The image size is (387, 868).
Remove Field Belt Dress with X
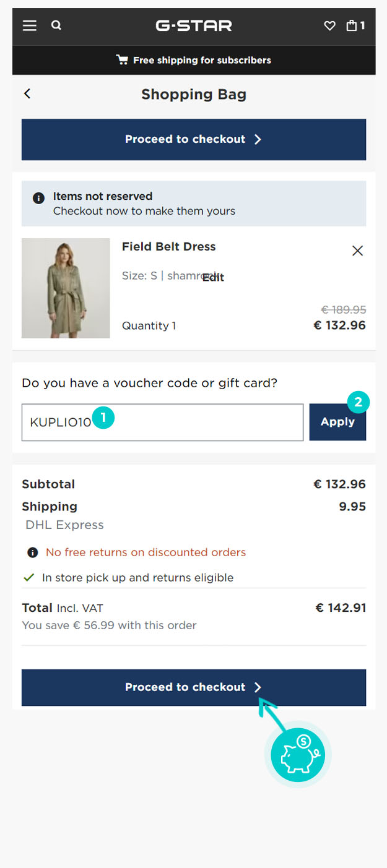point(357,251)
